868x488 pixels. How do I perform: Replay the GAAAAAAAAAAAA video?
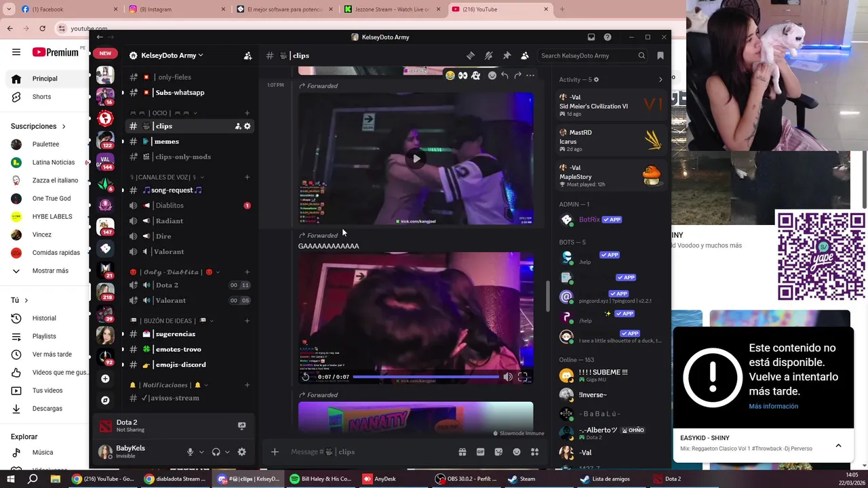click(306, 377)
